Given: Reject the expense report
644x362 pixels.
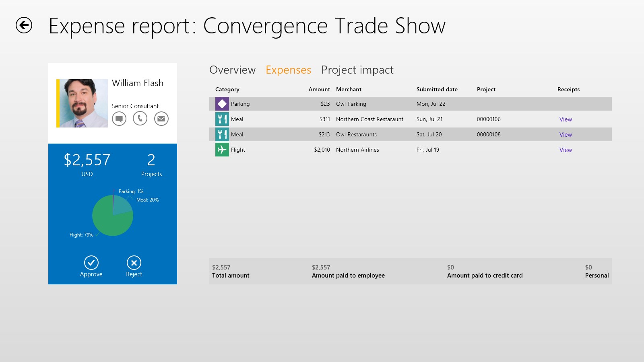Looking at the screenshot, I should pyautogui.click(x=134, y=263).
